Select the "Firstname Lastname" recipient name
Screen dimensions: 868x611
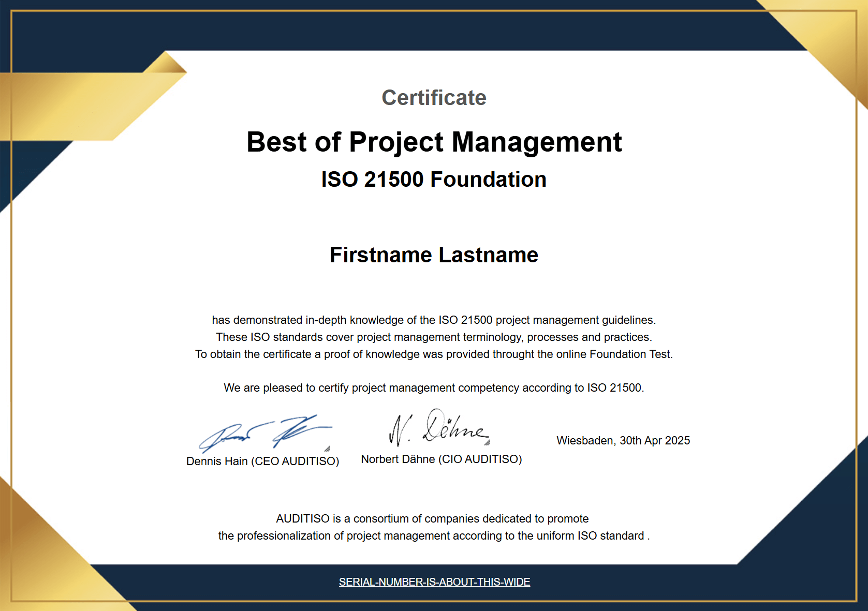tap(434, 255)
